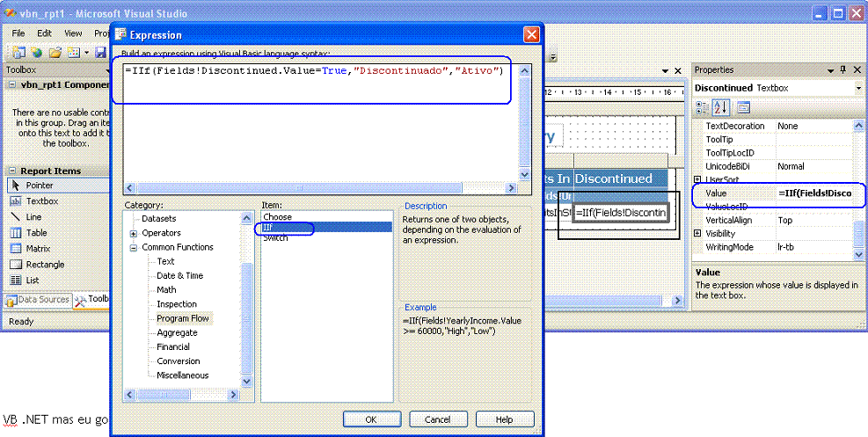868x437 pixels.
Task: Select Text under Common Functions
Action: (x=165, y=261)
